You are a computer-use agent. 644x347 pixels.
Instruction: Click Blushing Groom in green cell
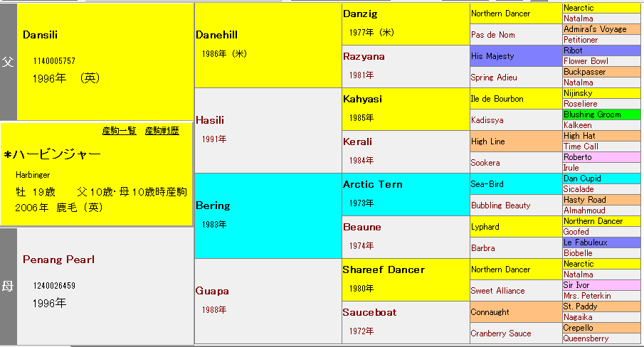(x=591, y=114)
